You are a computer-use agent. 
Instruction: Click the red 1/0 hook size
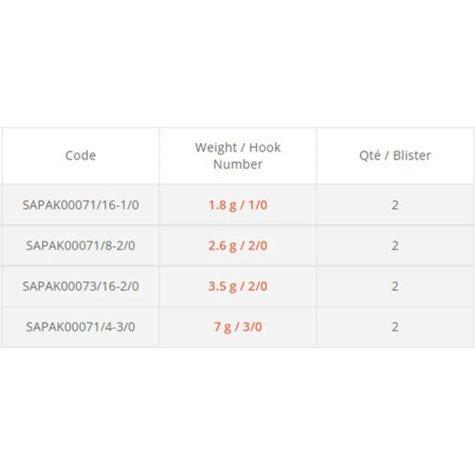point(257,205)
